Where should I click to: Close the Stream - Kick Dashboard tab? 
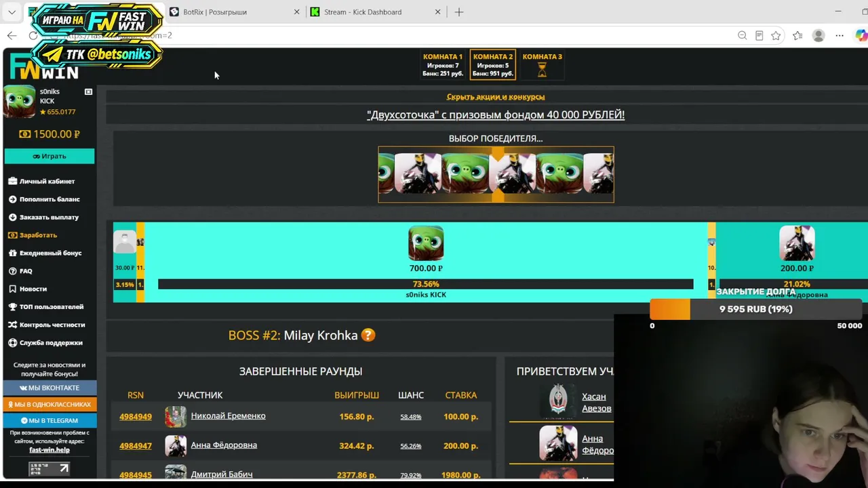[x=437, y=12]
